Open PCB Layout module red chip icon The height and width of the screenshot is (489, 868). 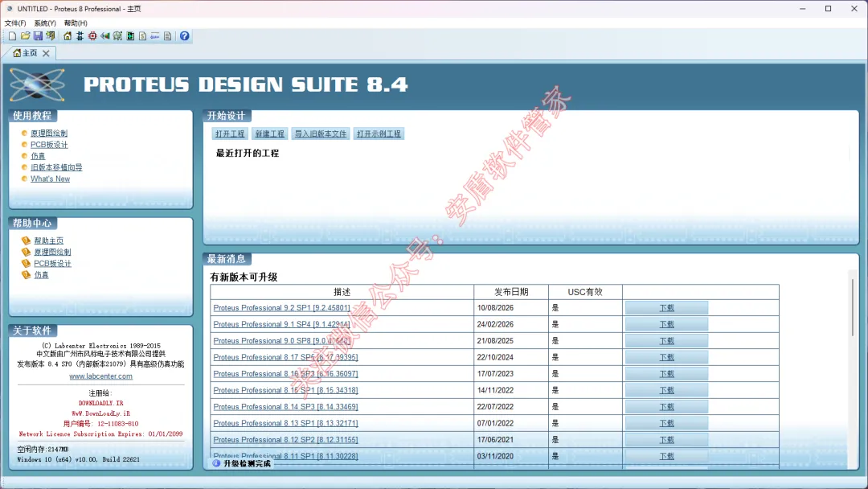point(92,36)
